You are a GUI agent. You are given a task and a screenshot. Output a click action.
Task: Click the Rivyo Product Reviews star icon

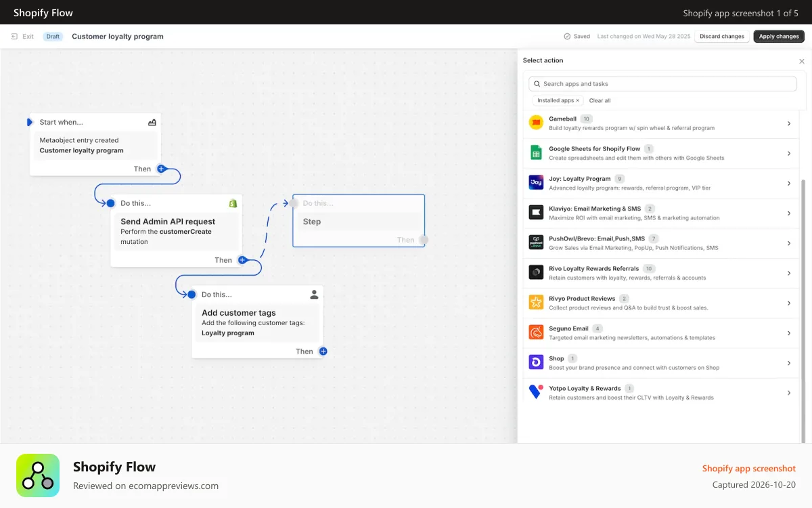pos(536,302)
